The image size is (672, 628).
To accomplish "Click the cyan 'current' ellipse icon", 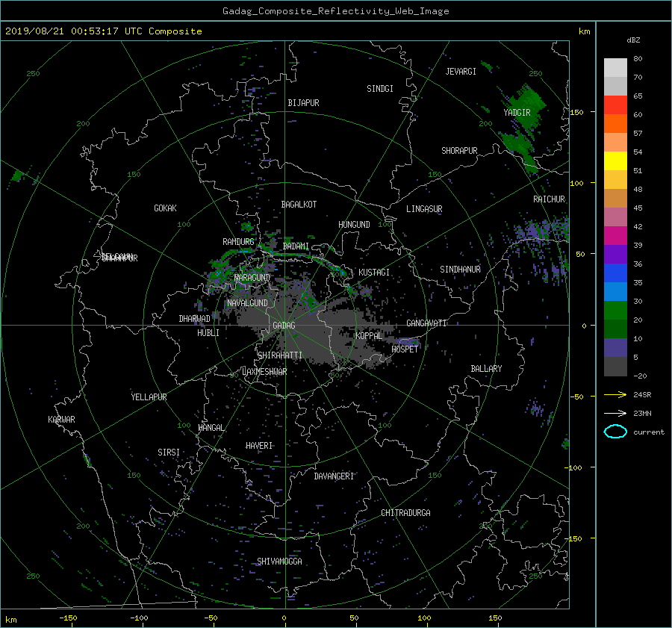I will click(615, 432).
